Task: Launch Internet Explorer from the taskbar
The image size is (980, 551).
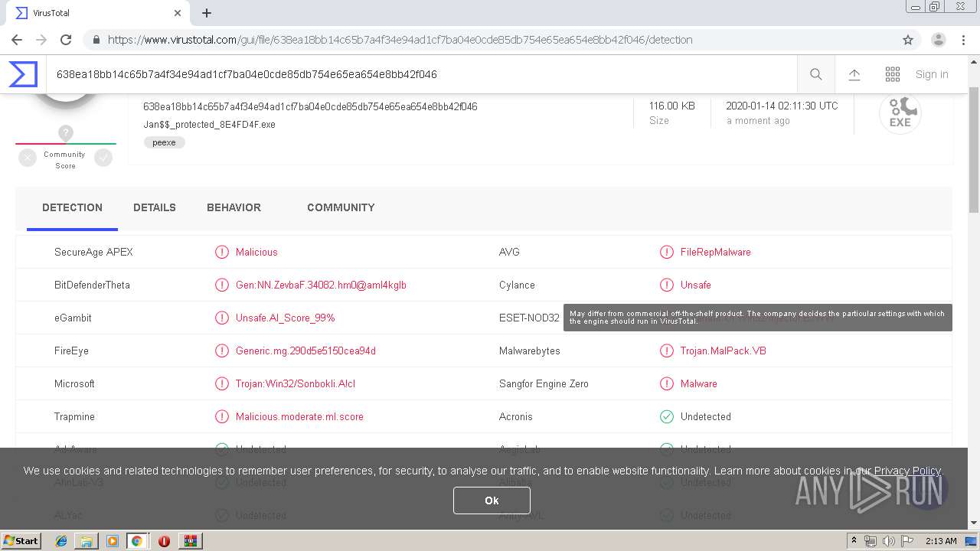Action: coord(61,541)
